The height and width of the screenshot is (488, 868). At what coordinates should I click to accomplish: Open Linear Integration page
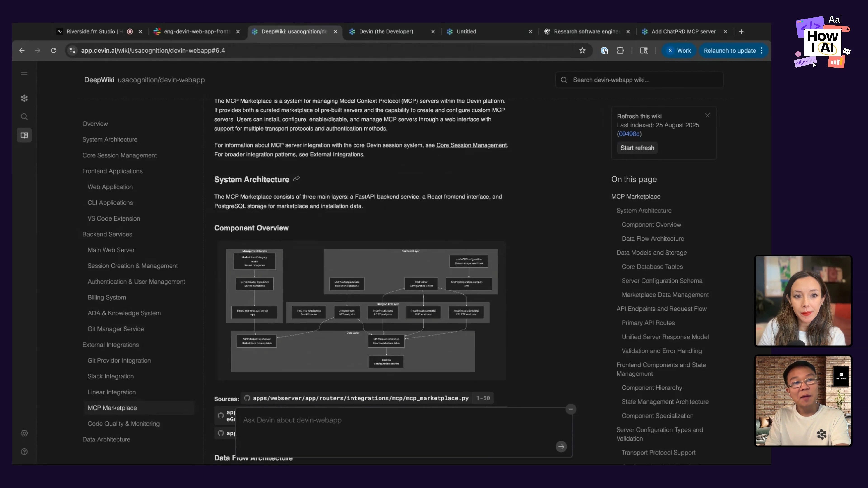tap(111, 392)
